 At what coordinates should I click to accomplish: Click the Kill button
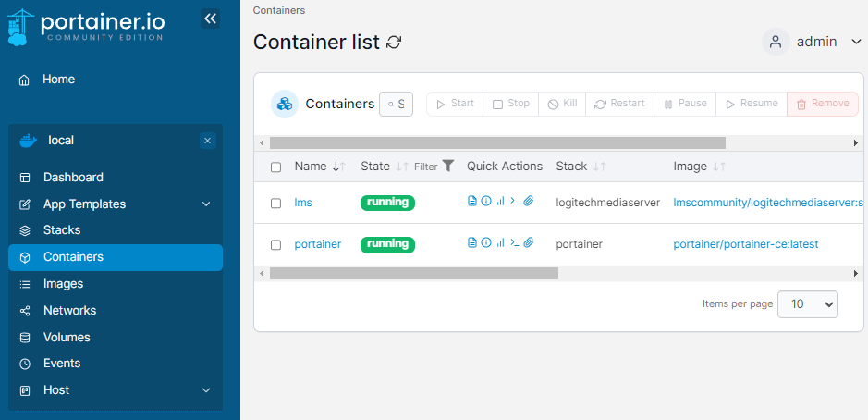click(x=562, y=104)
